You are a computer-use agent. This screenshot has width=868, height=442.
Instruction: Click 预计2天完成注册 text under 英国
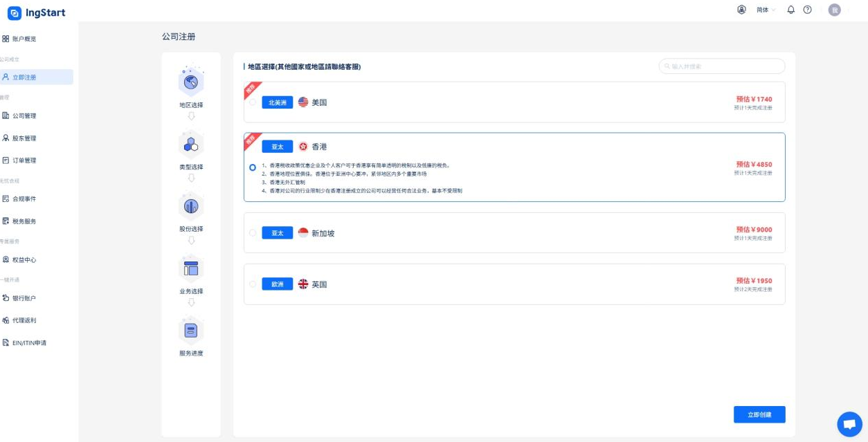753,289
